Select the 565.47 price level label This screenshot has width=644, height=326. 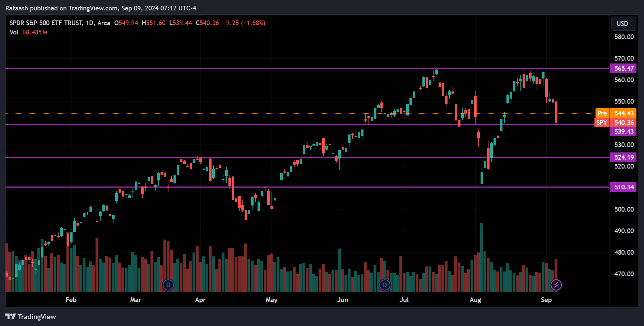coord(623,68)
